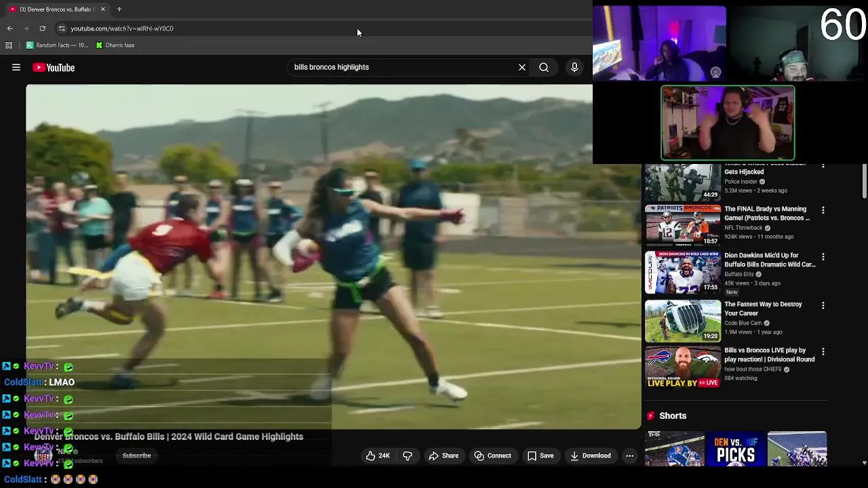Open options for Dion Dawkins video
Viewport: 868px width, 488px height.
pos(823,257)
